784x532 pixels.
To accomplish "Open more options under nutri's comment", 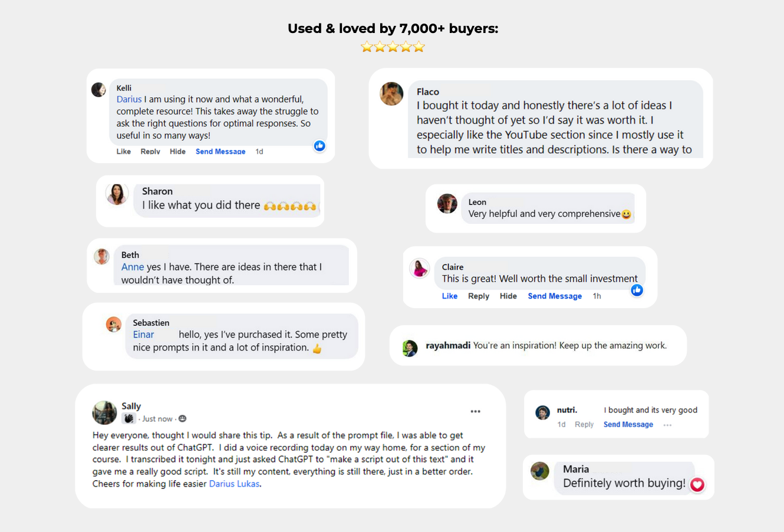I will 667,425.
